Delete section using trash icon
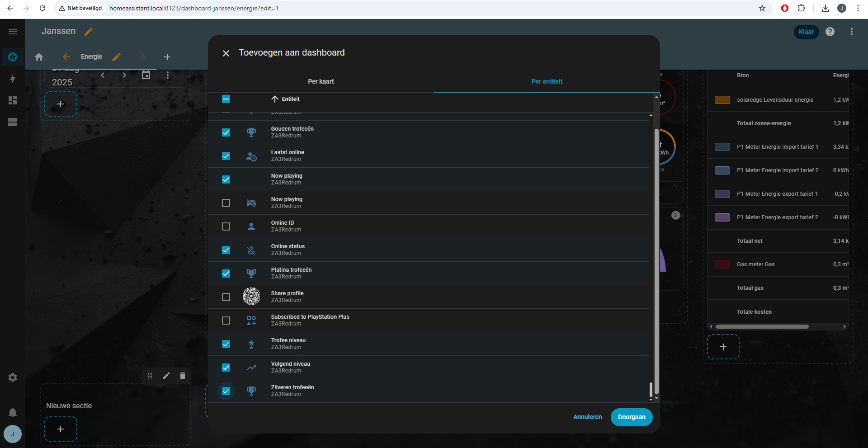 coord(183,376)
